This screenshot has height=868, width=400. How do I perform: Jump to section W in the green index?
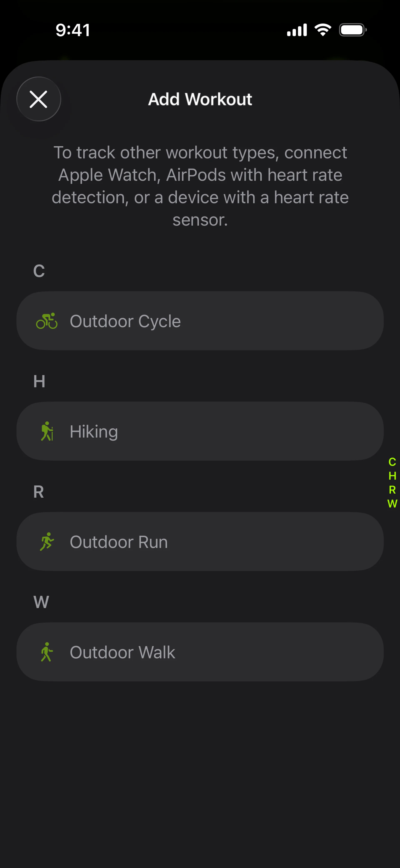[x=392, y=503]
